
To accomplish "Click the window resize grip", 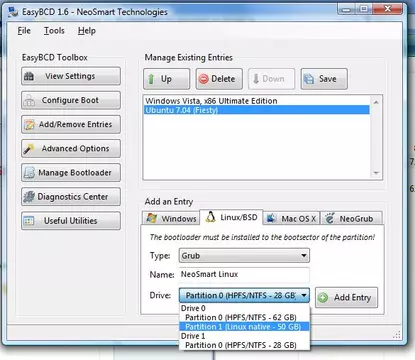I will pos(397,335).
